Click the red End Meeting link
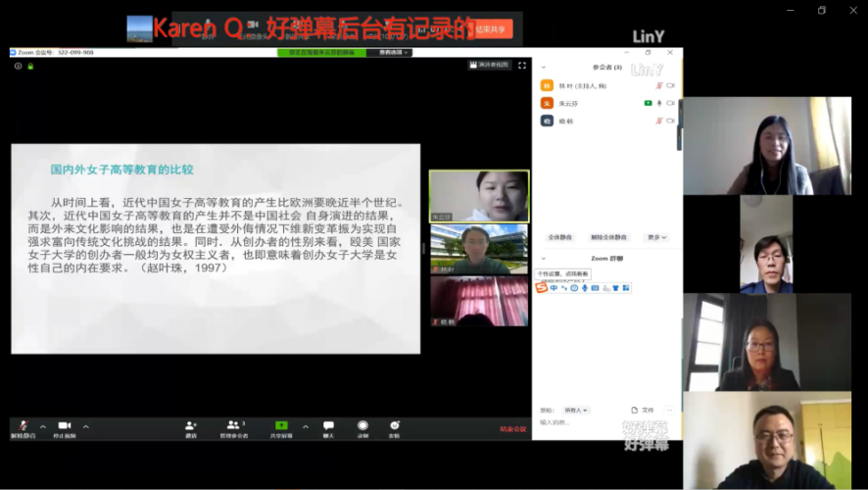 [512, 428]
